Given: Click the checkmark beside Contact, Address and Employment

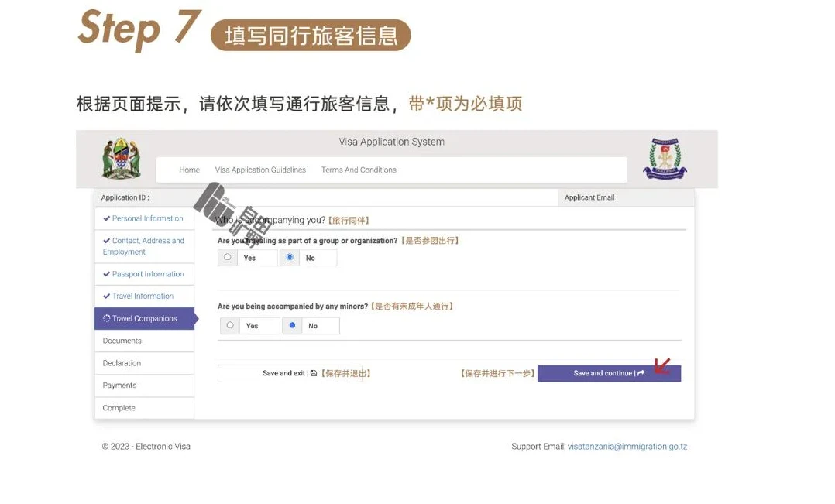Looking at the screenshot, I should coord(107,241).
